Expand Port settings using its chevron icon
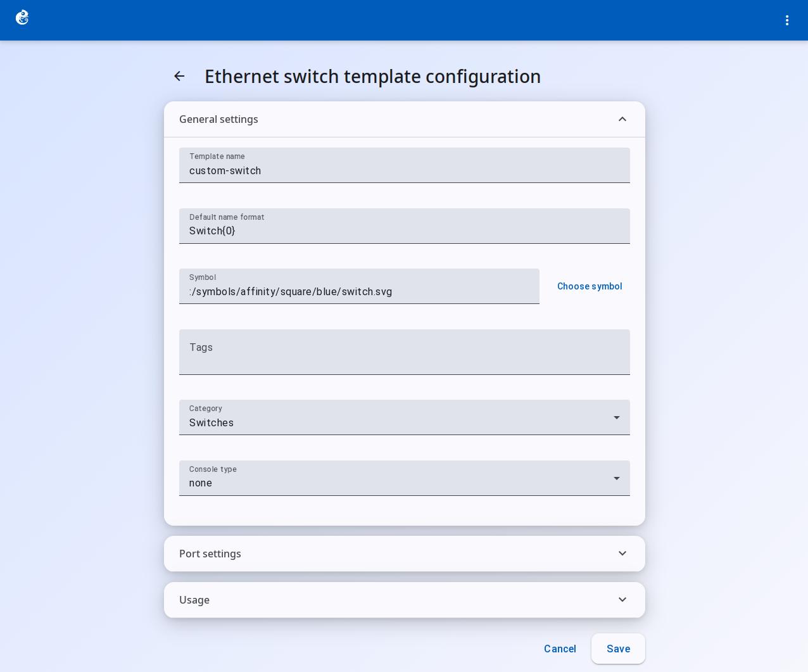Screen dimensions: 808x672 click(x=622, y=554)
